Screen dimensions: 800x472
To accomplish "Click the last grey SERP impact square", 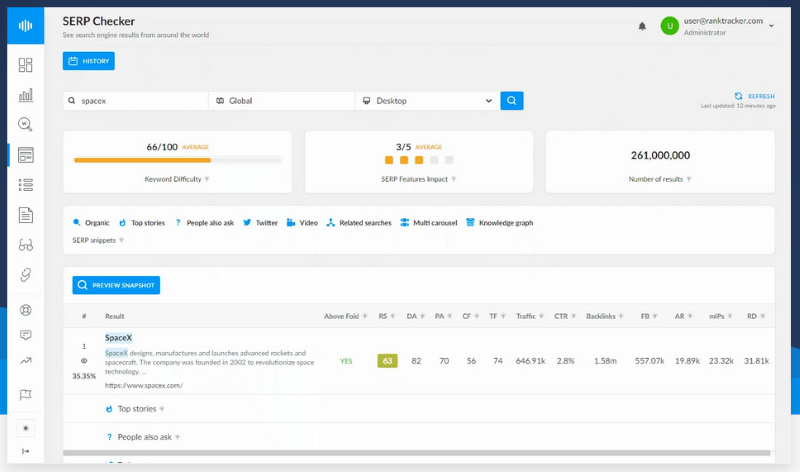I will pos(449,160).
